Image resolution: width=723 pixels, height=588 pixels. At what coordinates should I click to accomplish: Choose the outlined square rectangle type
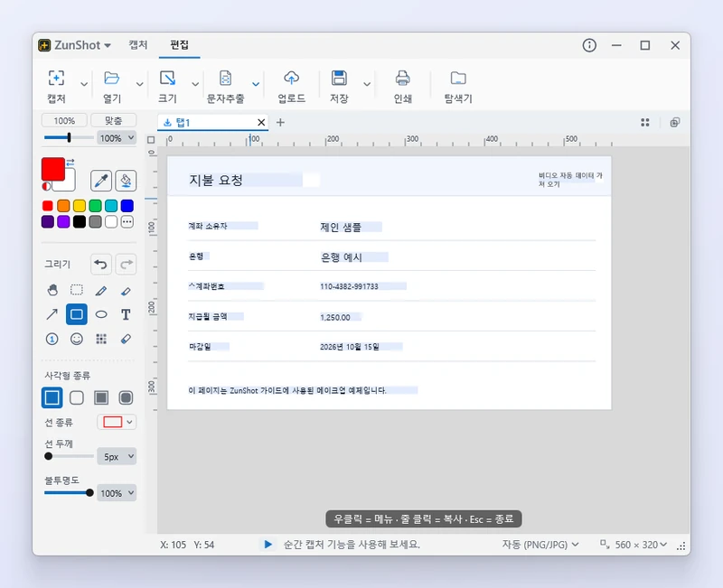click(x=52, y=397)
